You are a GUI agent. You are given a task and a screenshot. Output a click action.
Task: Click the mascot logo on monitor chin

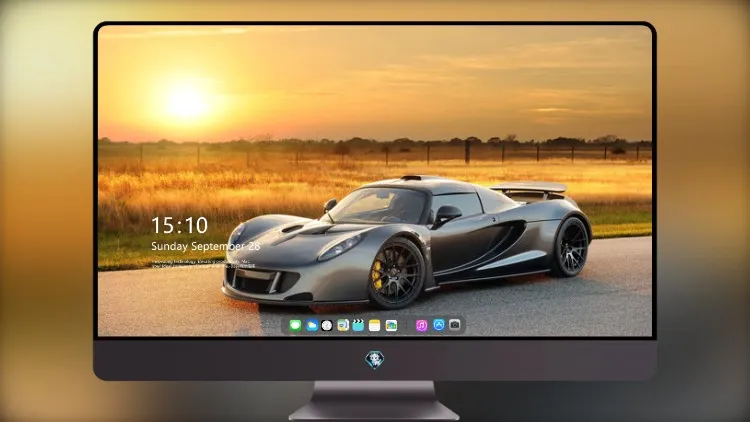(375, 360)
